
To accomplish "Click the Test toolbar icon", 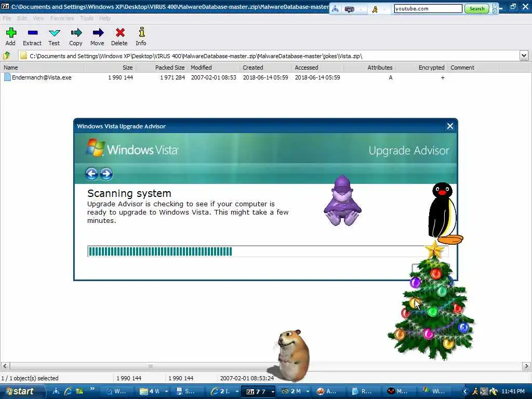I will pyautogui.click(x=54, y=33).
